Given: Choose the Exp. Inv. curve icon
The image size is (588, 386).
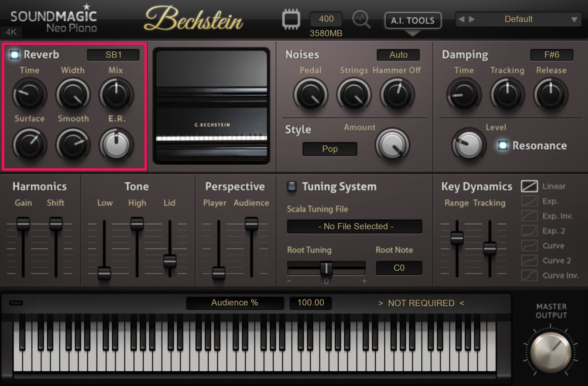Looking at the screenshot, I should click(x=529, y=216).
